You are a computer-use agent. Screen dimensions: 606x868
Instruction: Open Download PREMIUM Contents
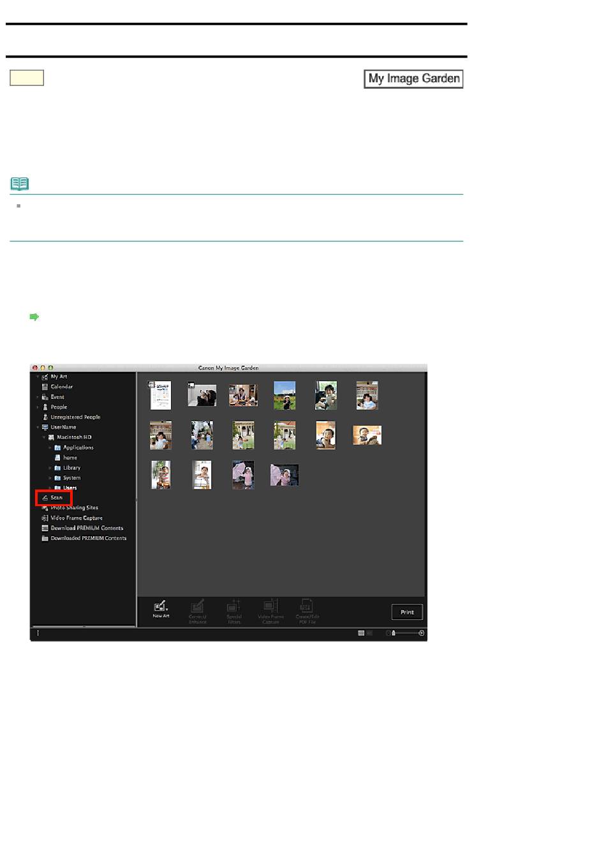coord(82,528)
